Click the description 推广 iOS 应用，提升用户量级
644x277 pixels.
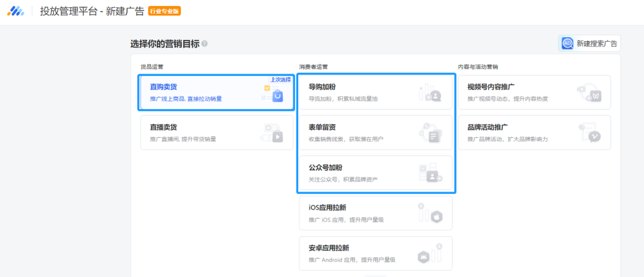[346, 220]
